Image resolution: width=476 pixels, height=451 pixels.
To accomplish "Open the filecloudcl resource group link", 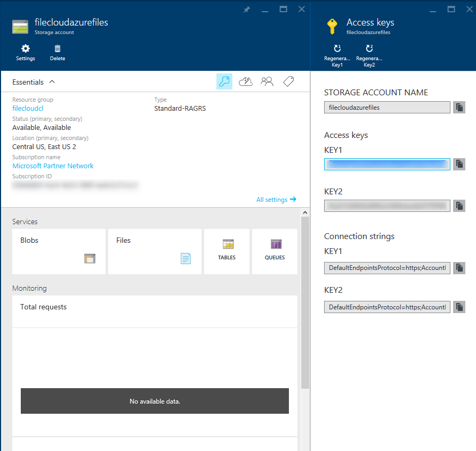I will click(x=28, y=108).
